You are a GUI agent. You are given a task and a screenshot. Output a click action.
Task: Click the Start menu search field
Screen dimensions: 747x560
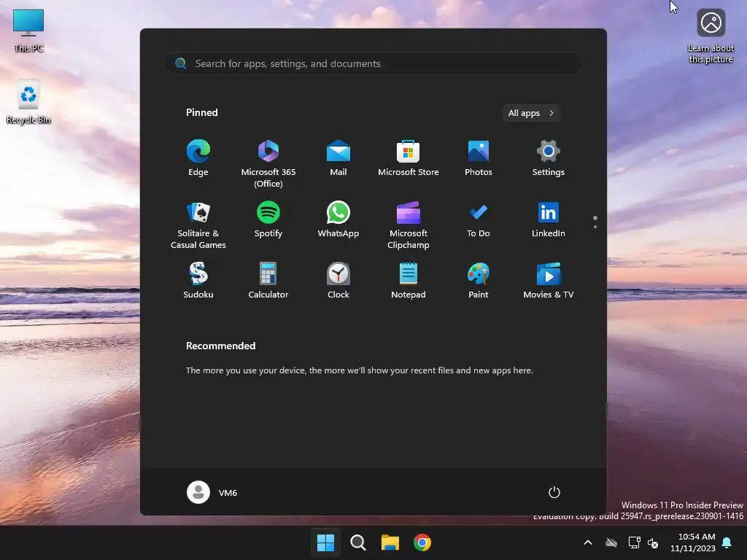click(x=373, y=63)
